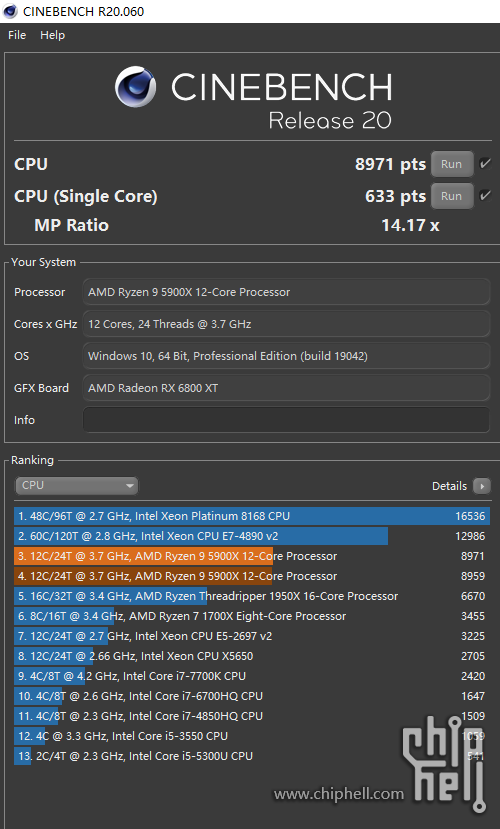Click the Processor name field
This screenshot has height=829, width=500.
pyautogui.click(x=286, y=292)
